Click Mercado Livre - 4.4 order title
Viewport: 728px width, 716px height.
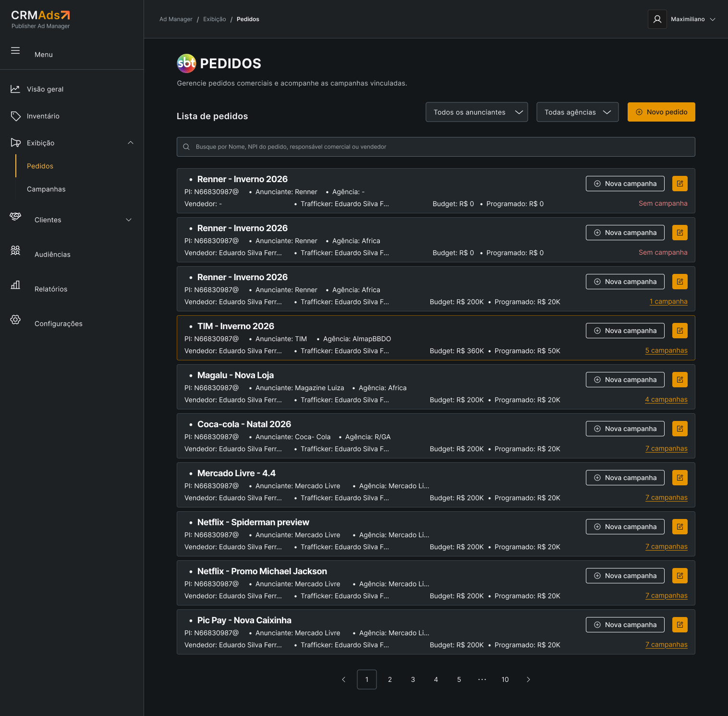(x=236, y=473)
